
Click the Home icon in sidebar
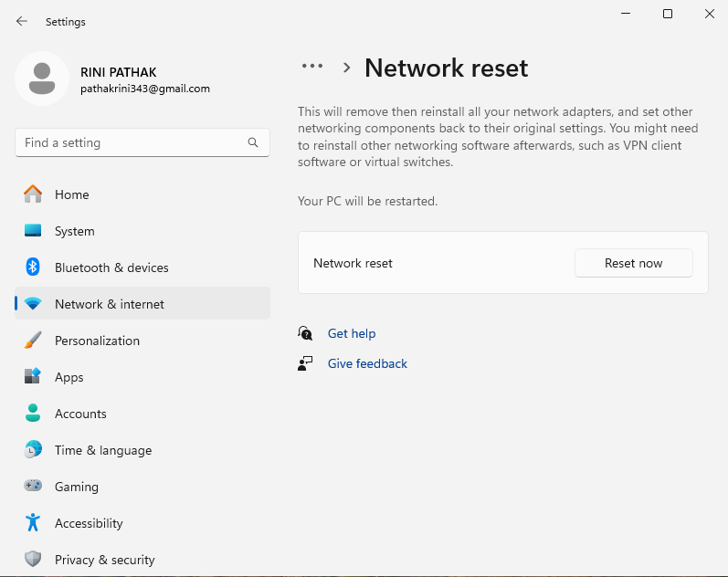click(x=33, y=194)
